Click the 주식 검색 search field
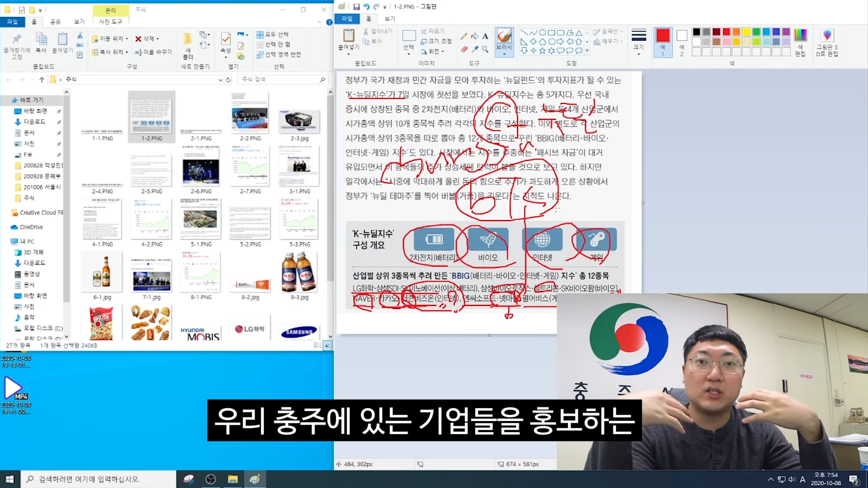 pos(282,80)
